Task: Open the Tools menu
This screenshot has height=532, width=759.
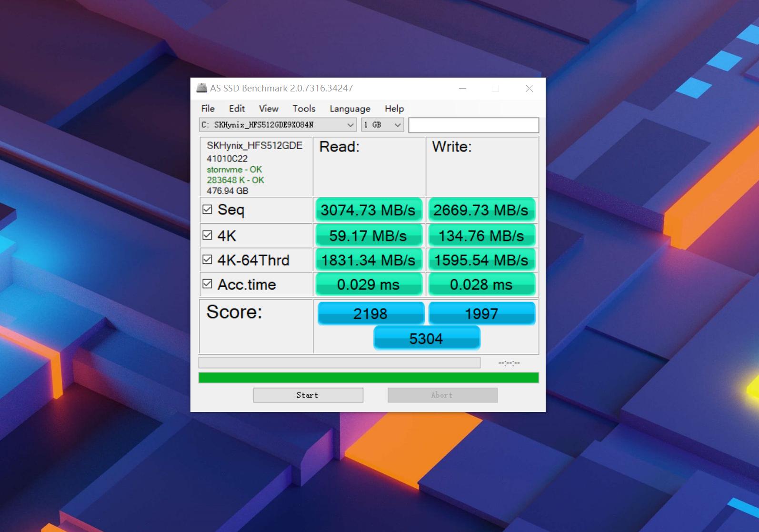Action: [304, 109]
